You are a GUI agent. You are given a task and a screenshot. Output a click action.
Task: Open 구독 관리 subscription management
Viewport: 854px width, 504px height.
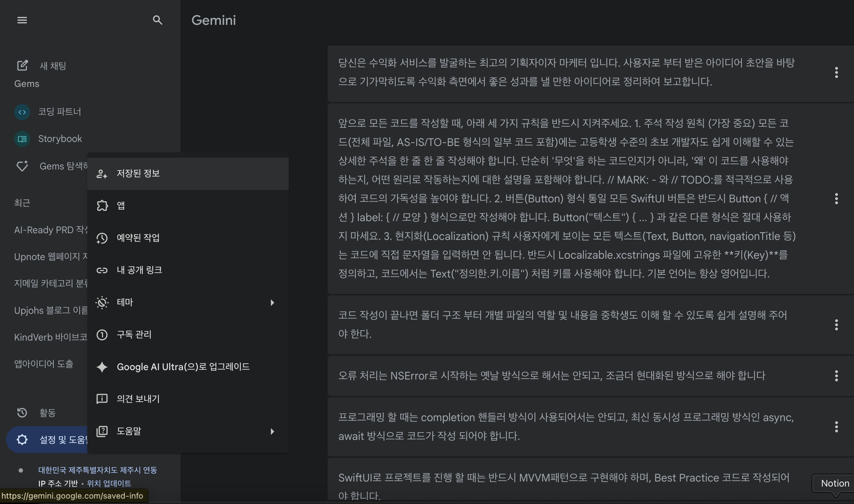tap(134, 335)
